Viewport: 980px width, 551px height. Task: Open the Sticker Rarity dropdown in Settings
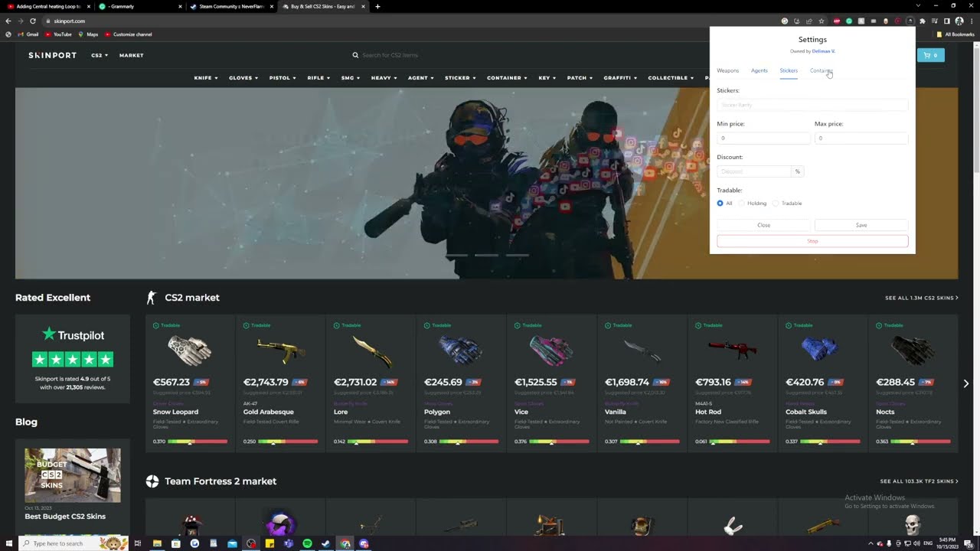coord(812,104)
